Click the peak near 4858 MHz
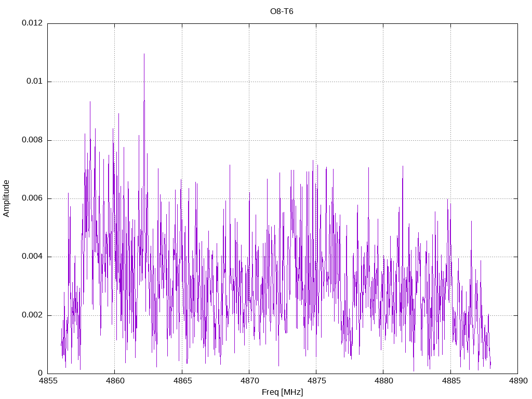This screenshot has height=399, width=532. (x=90, y=102)
